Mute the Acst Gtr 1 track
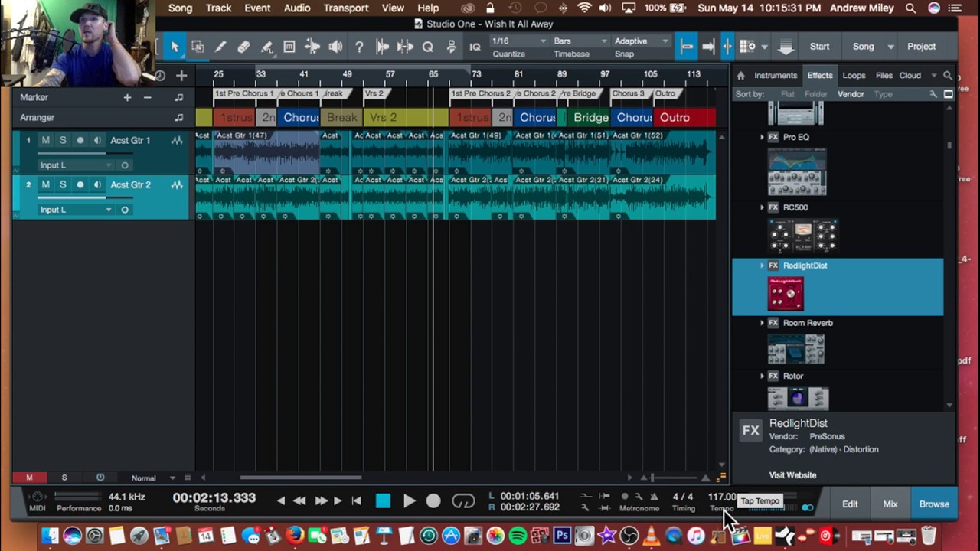Image resolution: width=980 pixels, height=551 pixels. pyautogui.click(x=45, y=140)
